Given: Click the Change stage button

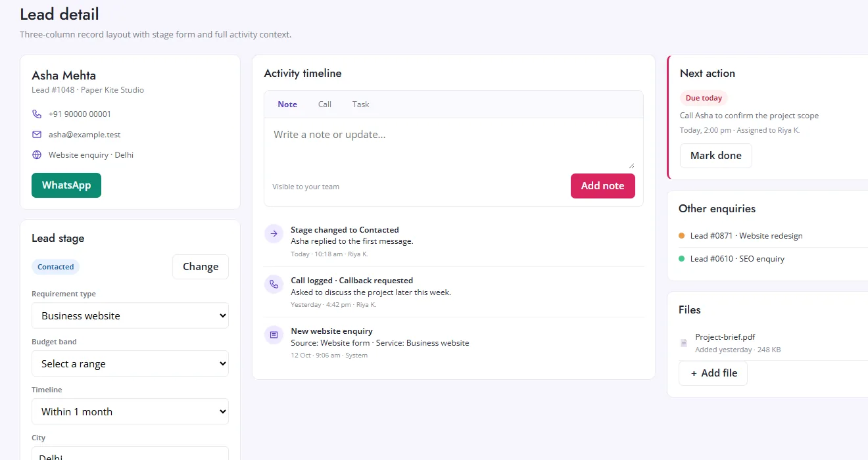Looking at the screenshot, I should click(x=201, y=267).
